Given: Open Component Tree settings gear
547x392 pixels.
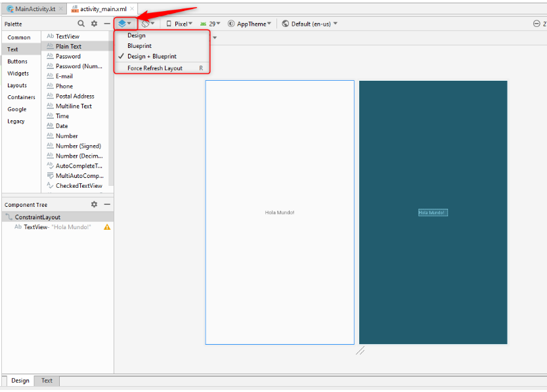Looking at the screenshot, I should click(94, 204).
